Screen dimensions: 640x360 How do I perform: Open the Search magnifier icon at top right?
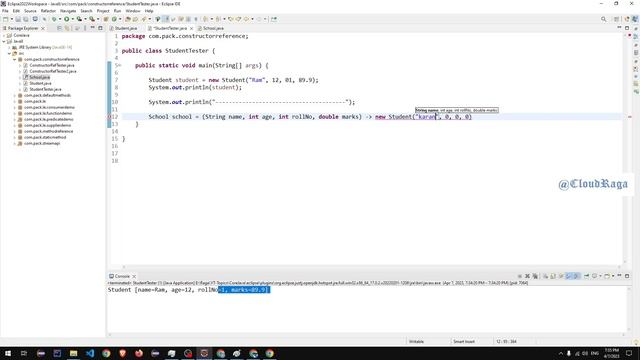click(603, 19)
